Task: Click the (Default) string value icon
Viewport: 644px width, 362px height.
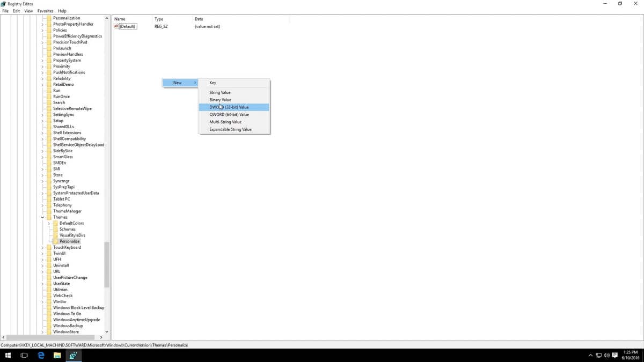Action: tap(116, 26)
